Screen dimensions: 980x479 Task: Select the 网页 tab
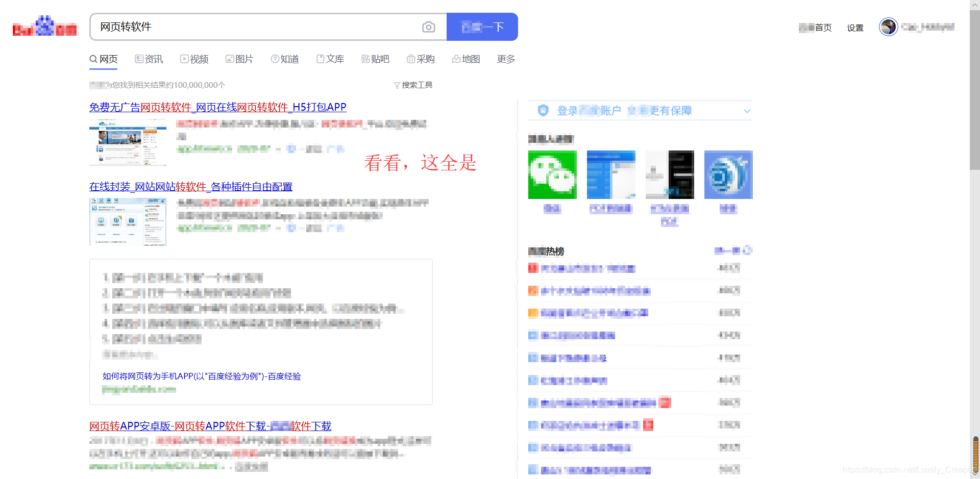pos(104,59)
